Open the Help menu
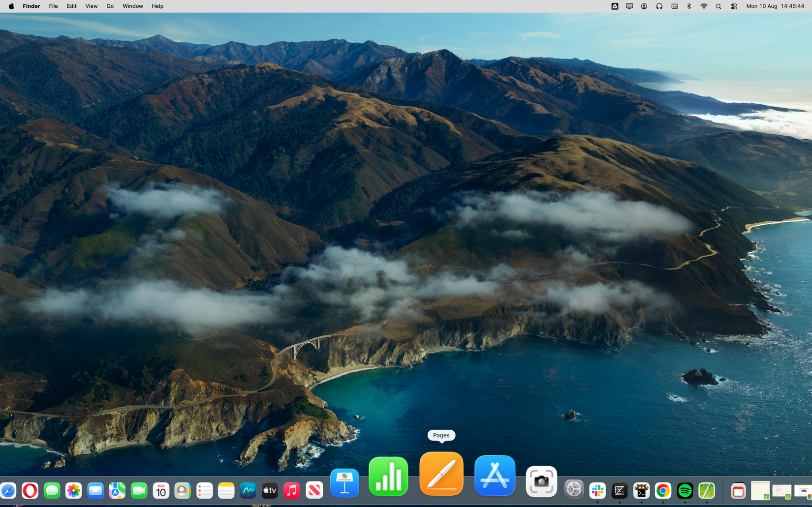This screenshot has height=507, width=812. pos(157,6)
